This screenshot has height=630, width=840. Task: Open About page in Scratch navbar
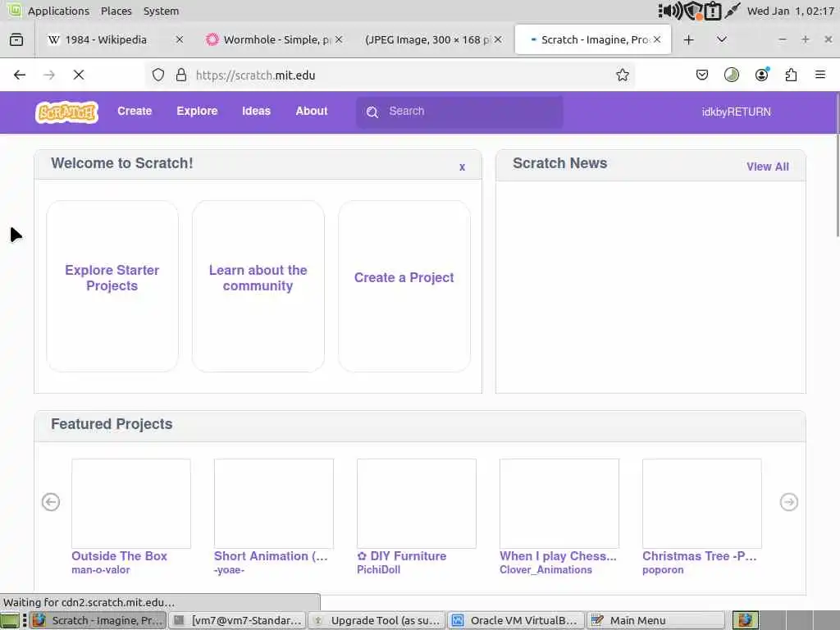(311, 111)
